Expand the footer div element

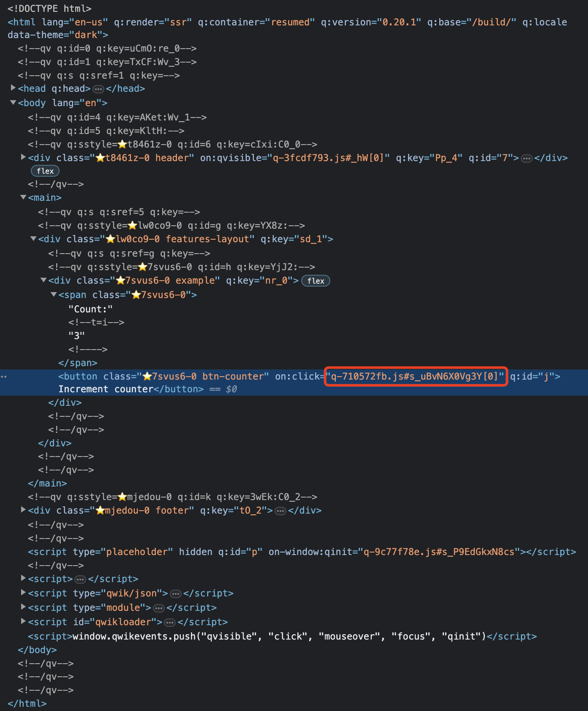(24, 510)
